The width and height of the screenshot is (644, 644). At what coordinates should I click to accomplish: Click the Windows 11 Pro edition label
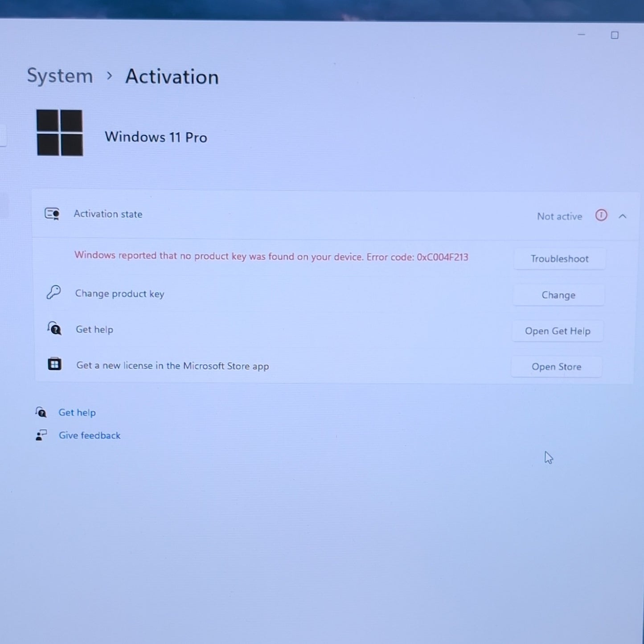pos(156,137)
